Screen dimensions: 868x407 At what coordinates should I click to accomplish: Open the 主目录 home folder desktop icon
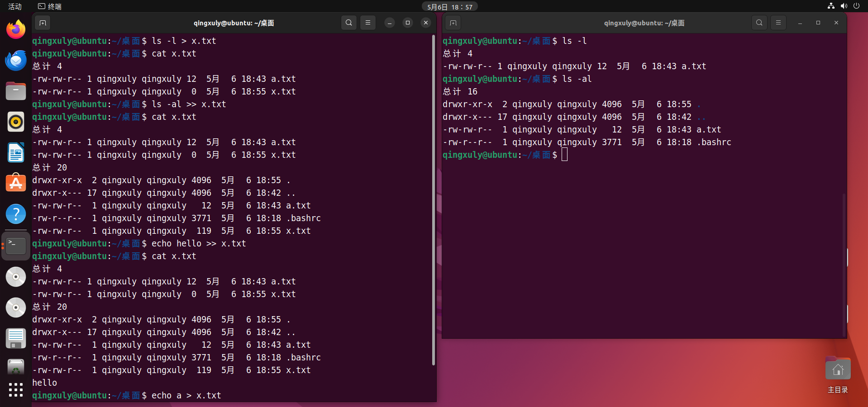pyautogui.click(x=838, y=375)
